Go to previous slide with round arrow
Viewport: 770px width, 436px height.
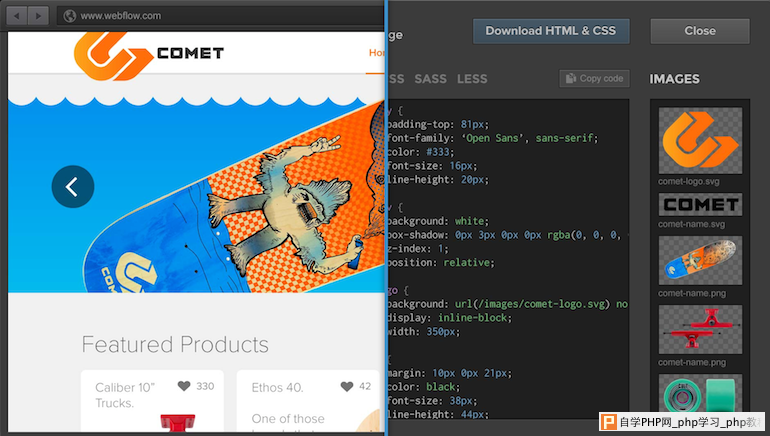pos(73,187)
